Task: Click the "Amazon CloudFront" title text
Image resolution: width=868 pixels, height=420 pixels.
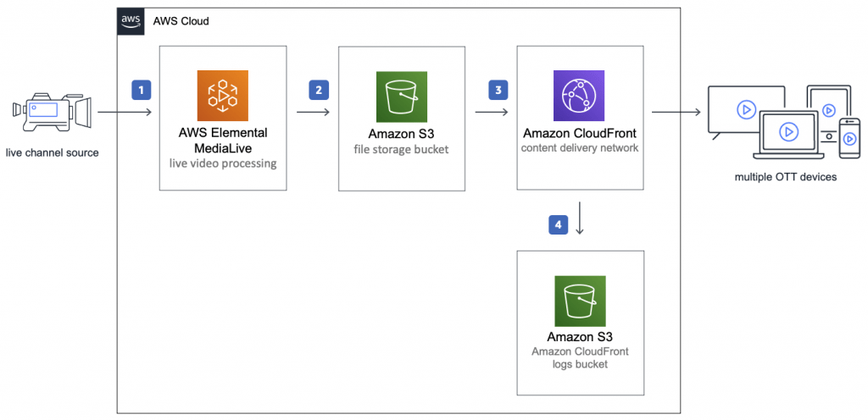Action: (579, 133)
